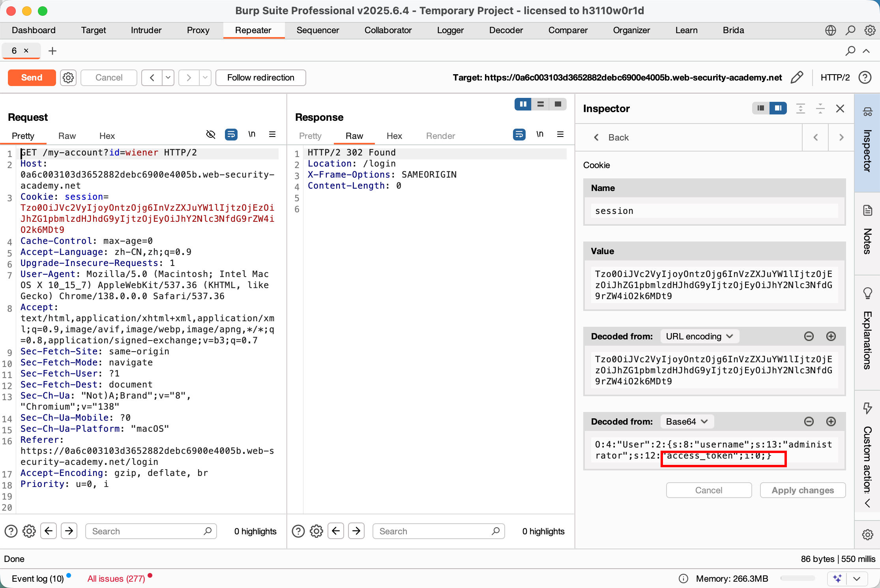Toggle \n display in Response panel

point(539,135)
